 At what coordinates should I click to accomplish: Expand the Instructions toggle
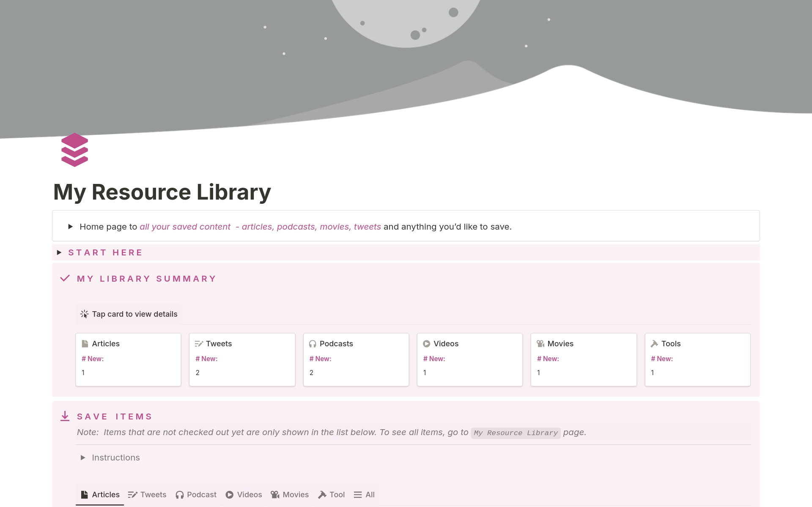pos(83,458)
